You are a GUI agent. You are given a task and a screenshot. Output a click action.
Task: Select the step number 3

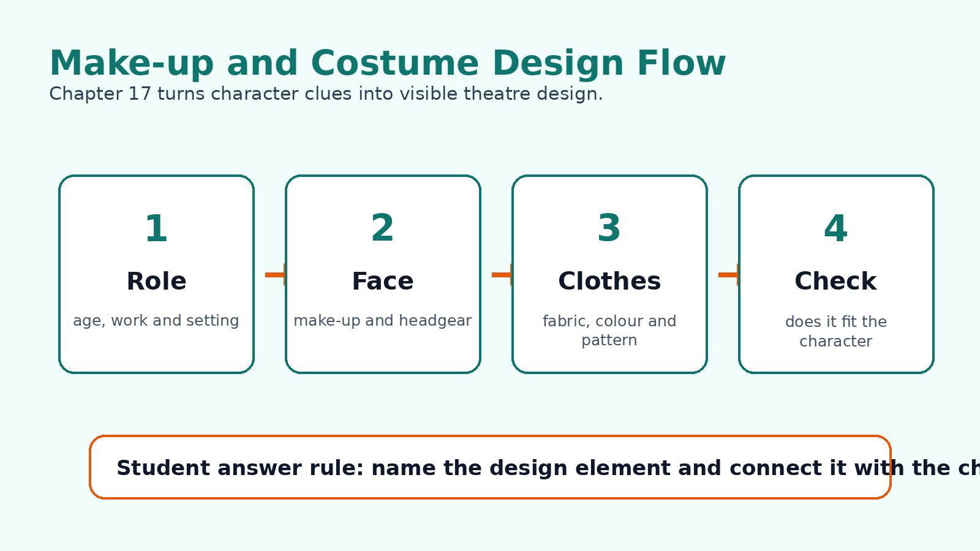click(x=609, y=228)
